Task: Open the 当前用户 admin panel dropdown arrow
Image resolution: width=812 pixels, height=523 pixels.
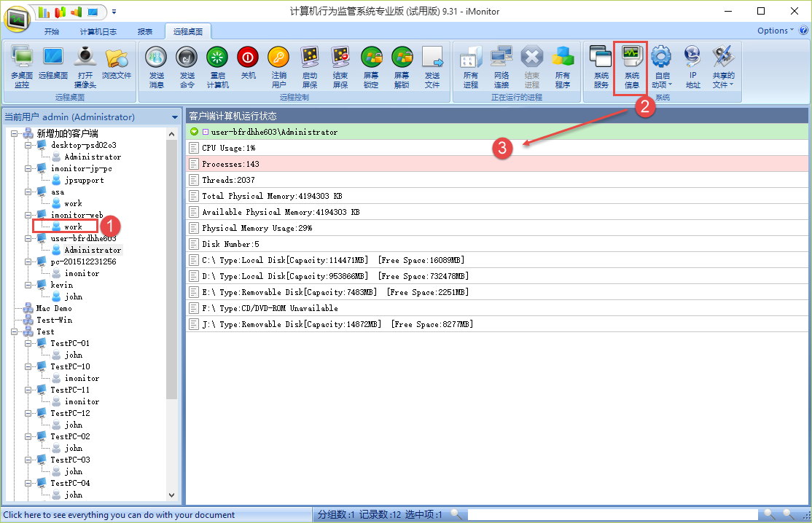Action: tap(175, 117)
